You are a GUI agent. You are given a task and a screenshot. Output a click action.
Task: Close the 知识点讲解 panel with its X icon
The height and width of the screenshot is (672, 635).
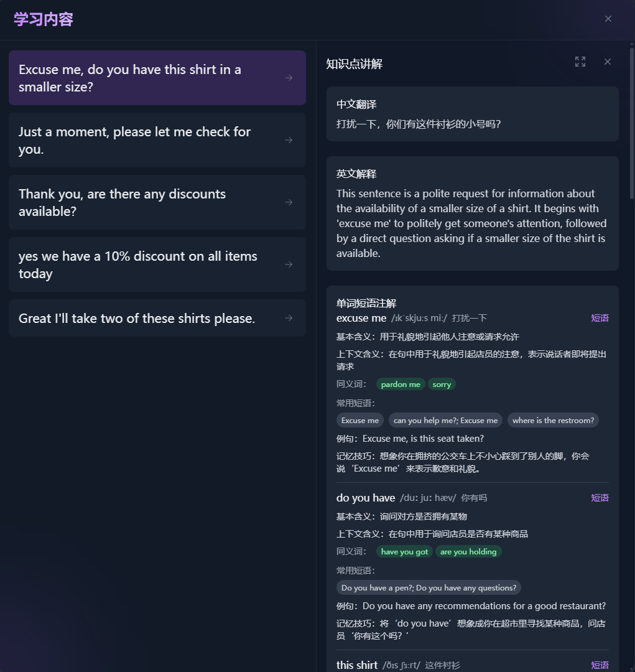pos(607,62)
